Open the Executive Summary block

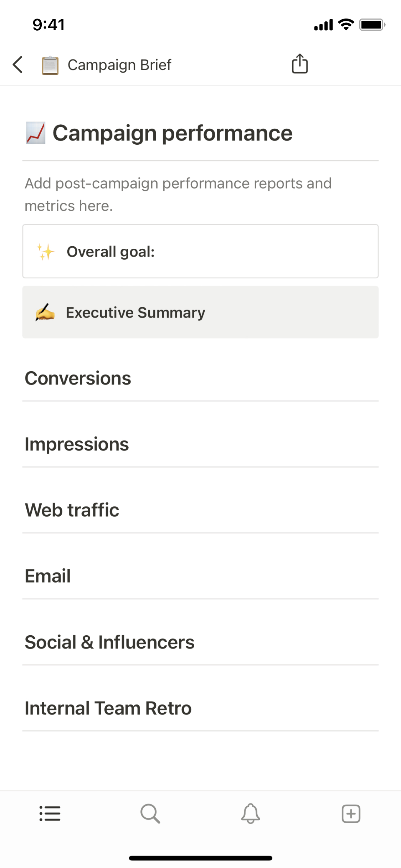point(135,312)
